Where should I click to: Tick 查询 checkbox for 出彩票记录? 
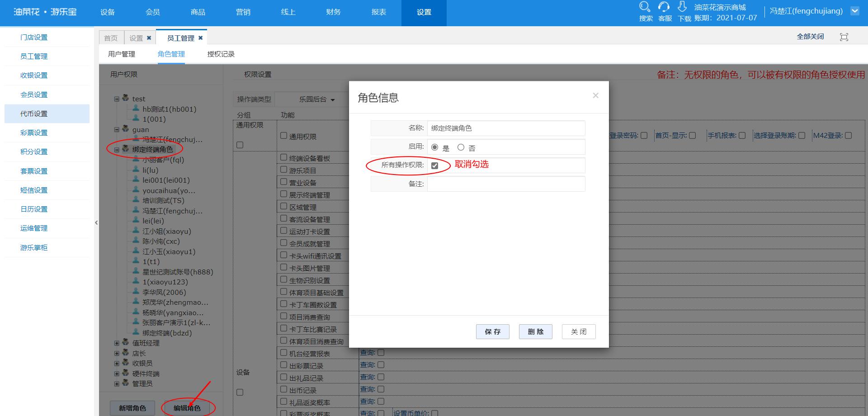(381, 364)
